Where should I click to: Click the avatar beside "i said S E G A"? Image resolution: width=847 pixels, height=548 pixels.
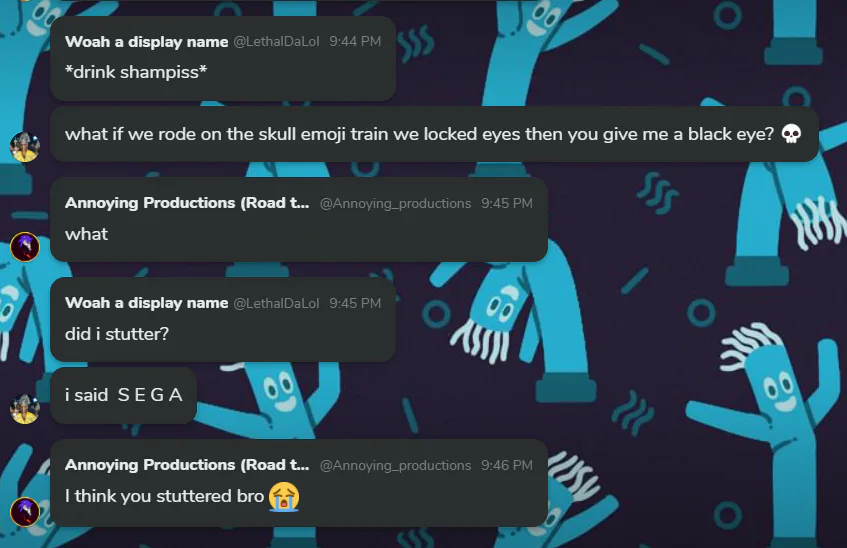pos(24,408)
